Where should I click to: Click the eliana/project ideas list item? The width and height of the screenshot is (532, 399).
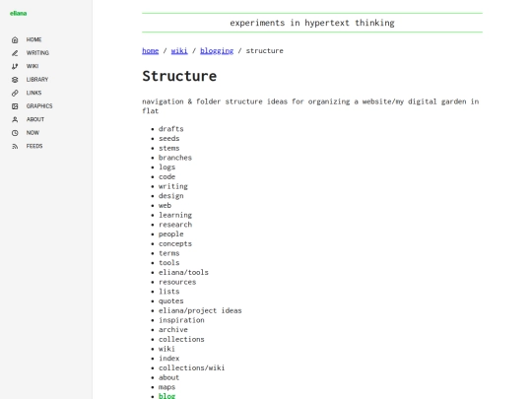click(200, 310)
